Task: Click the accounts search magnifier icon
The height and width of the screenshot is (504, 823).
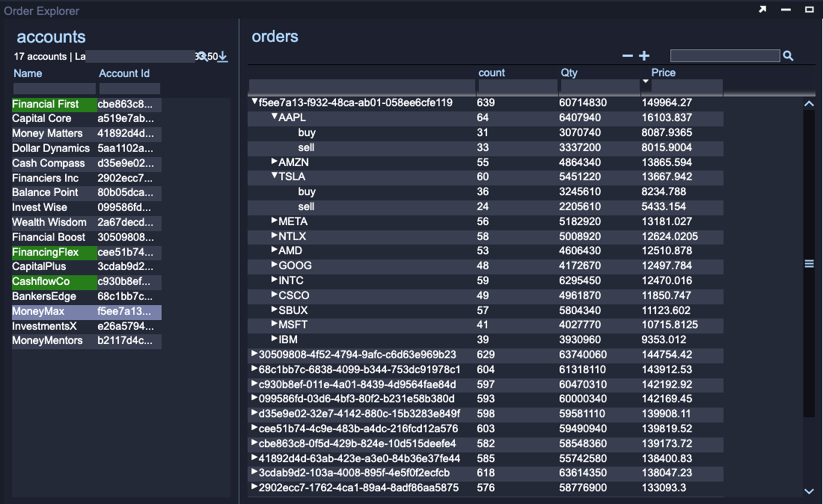Action: [202, 57]
